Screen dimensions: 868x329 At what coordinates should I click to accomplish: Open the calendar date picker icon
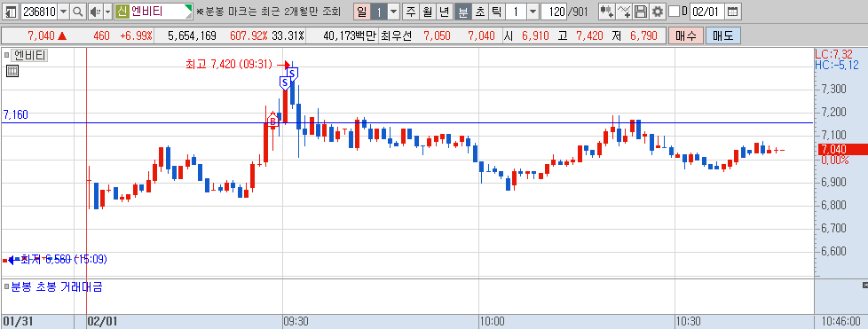(732, 11)
